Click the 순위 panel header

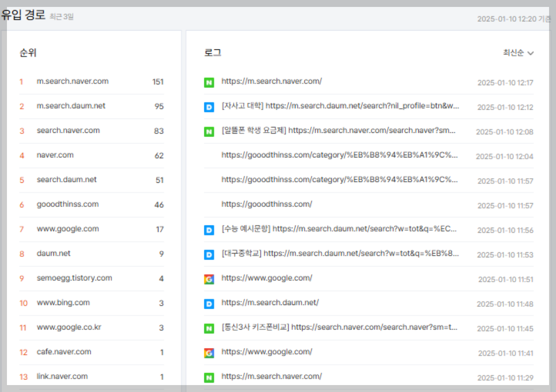click(x=28, y=53)
